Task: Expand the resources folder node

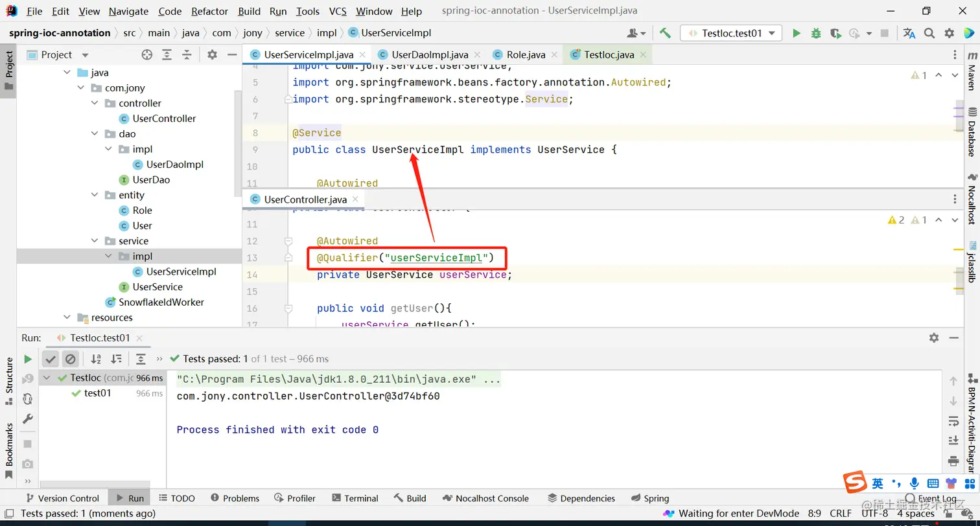Action: click(67, 318)
